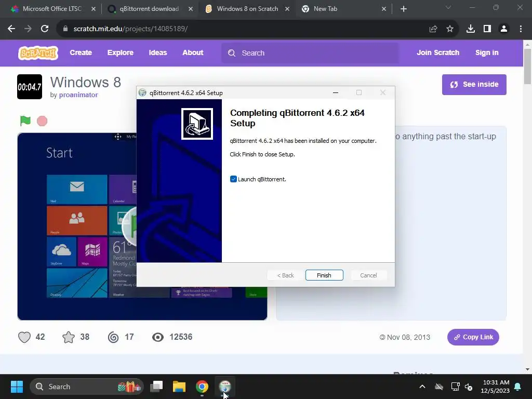Uncheck Launch qBittorrent checkbox
Image resolution: width=532 pixels, height=399 pixels.
click(233, 179)
